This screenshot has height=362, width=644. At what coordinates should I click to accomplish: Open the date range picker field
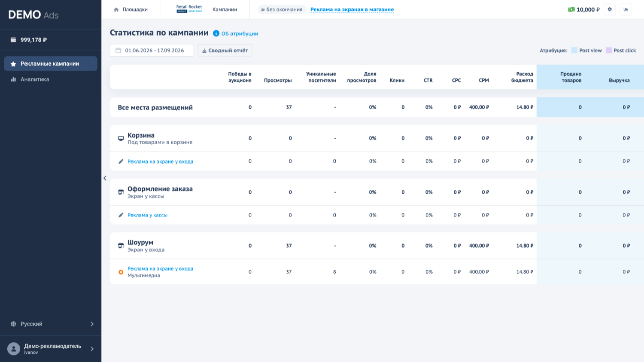(x=152, y=50)
